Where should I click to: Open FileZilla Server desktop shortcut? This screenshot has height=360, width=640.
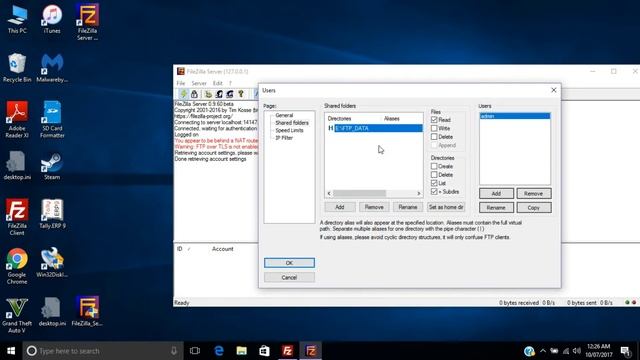(x=87, y=22)
